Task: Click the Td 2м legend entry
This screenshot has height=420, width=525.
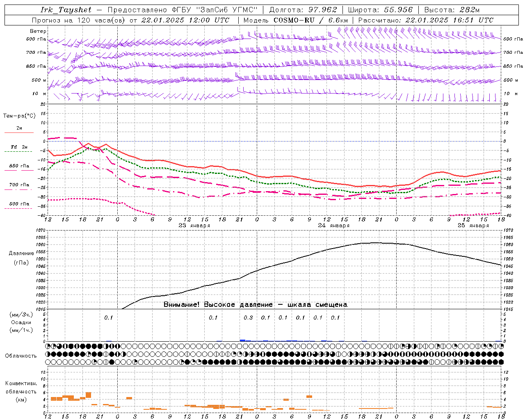Action: [19, 147]
